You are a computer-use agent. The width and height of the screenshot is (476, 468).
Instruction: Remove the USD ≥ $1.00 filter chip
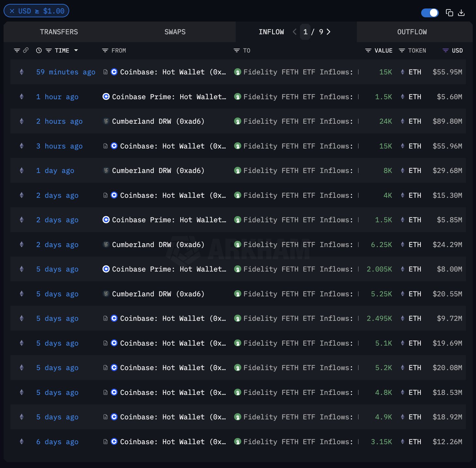[x=12, y=11]
